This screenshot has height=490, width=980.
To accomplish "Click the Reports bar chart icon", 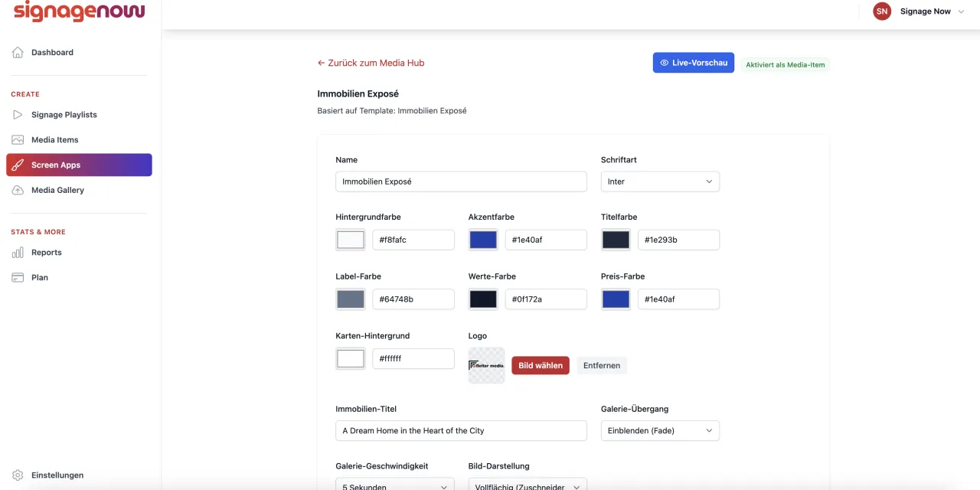I will (x=18, y=253).
